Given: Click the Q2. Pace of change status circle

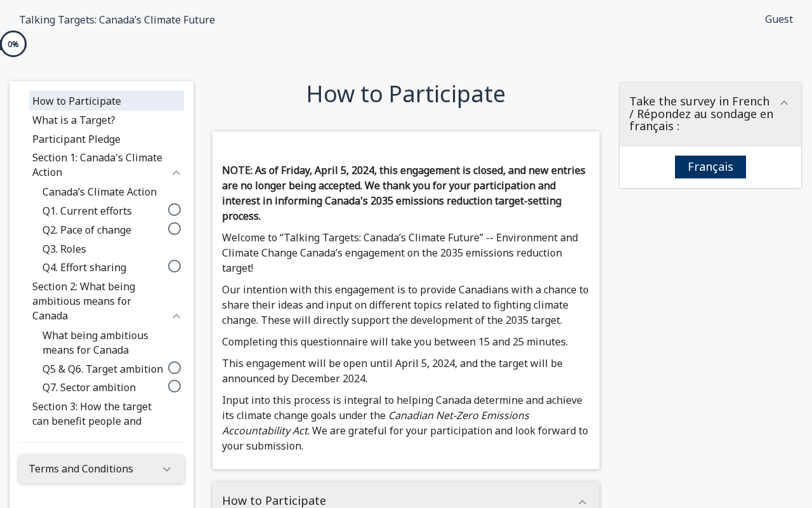Looking at the screenshot, I should 174,229.
